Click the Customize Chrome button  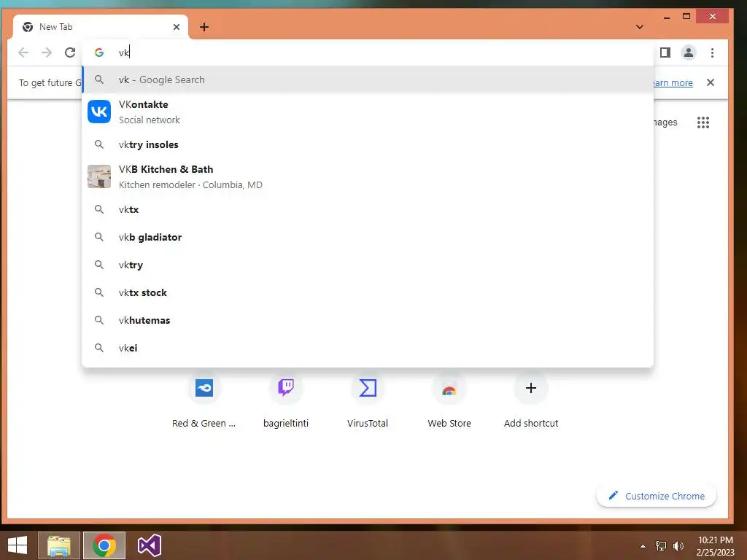(x=656, y=496)
